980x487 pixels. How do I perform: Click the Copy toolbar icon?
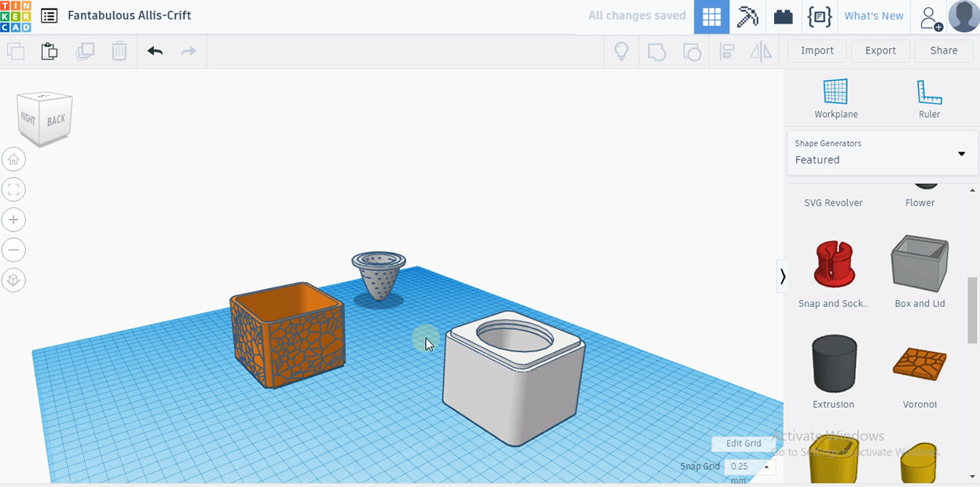[16, 52]
